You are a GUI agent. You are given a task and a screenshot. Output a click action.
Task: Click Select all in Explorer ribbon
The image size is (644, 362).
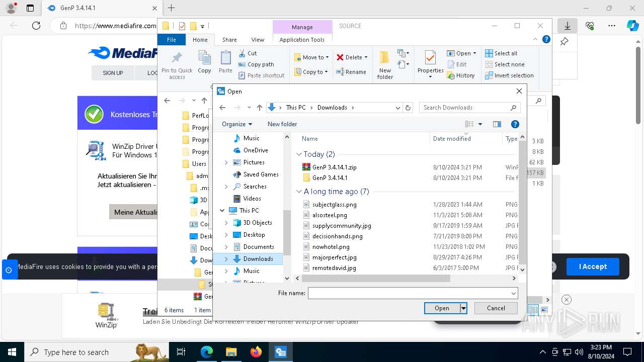point(501,53)
